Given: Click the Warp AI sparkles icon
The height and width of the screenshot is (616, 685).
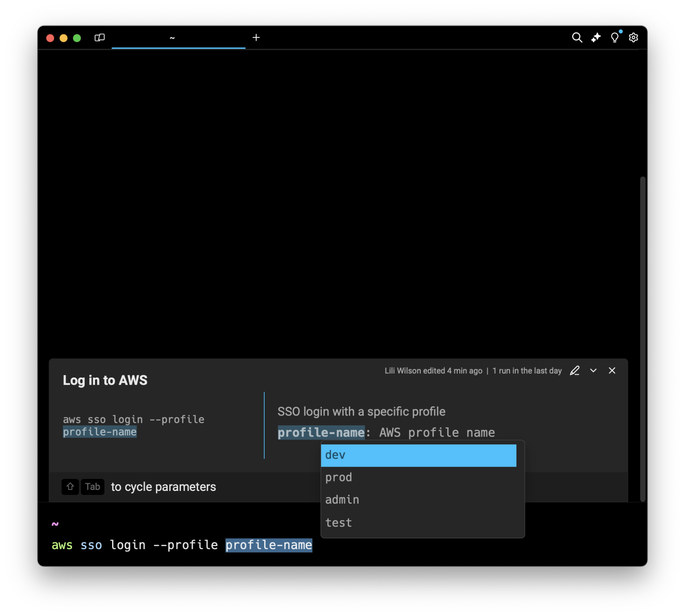Looking at the screenshot, I should pos(596,37).
